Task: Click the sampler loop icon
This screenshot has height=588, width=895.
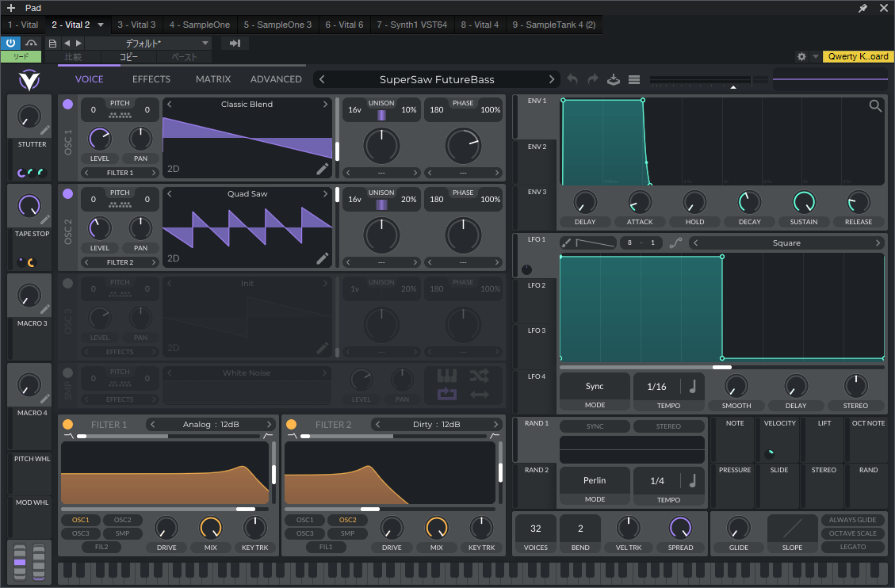Action: (447, 394)
